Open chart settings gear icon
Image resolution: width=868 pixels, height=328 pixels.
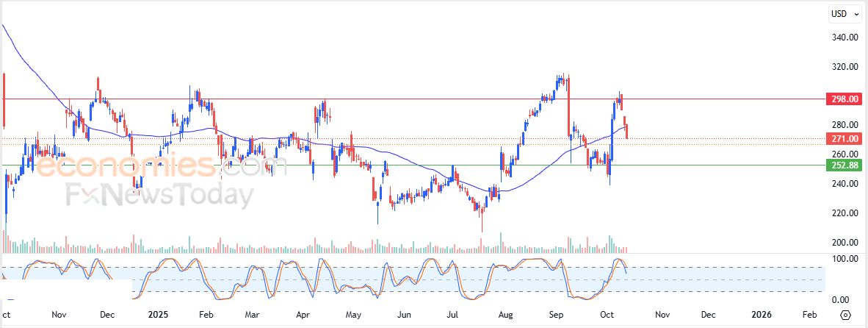coord(845,315)
